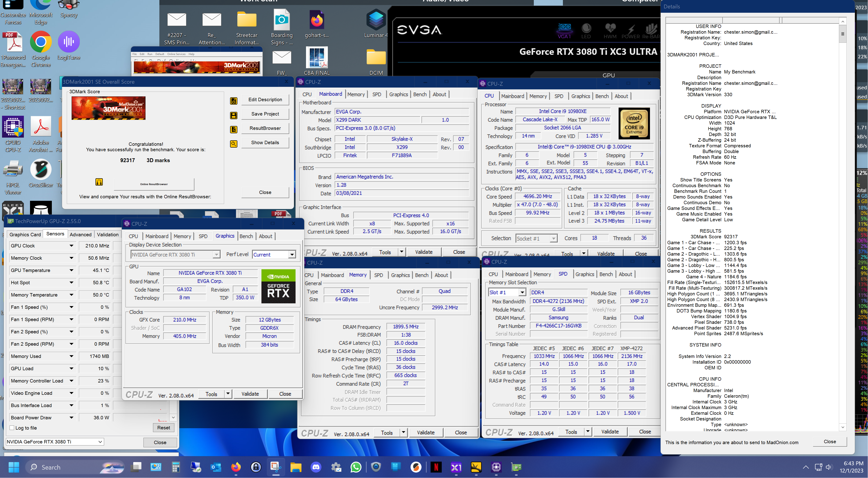
Task: Open Memory tab in CPU-Z SPD window
Action: click(x=542, y=274)
